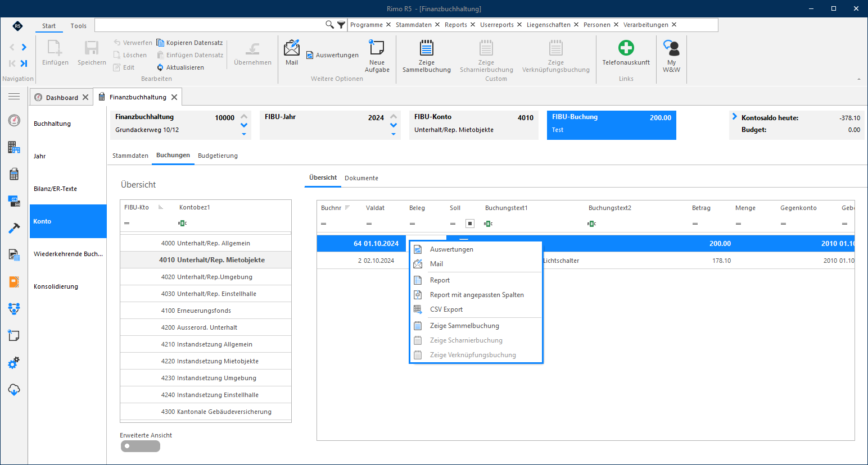868x465 pixels.
Task: Open Bilanz/ER-Texte in the left navigation
Action: coord(68,189)
